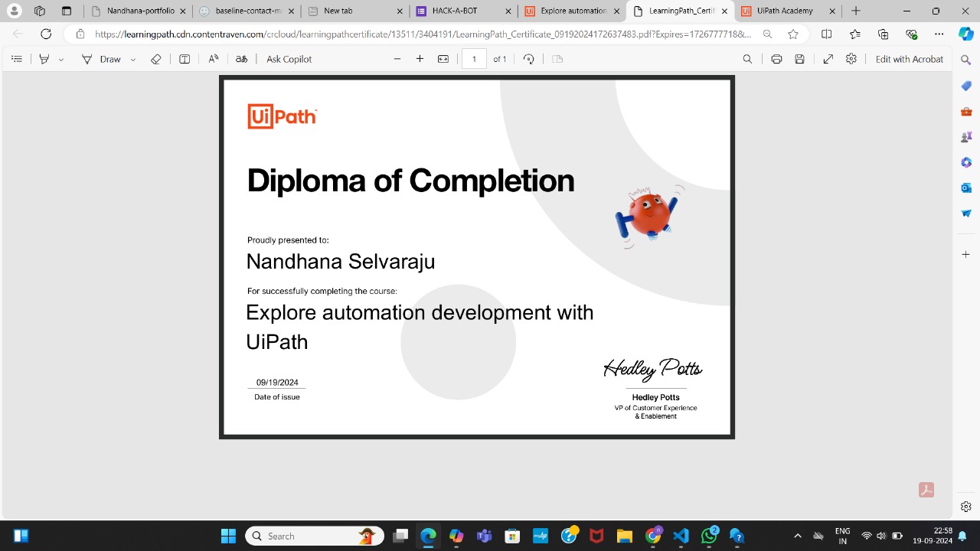This screenshot has height=551, width=980.
Task: Select the Eraser annotation tool
Action: point(156,59)
